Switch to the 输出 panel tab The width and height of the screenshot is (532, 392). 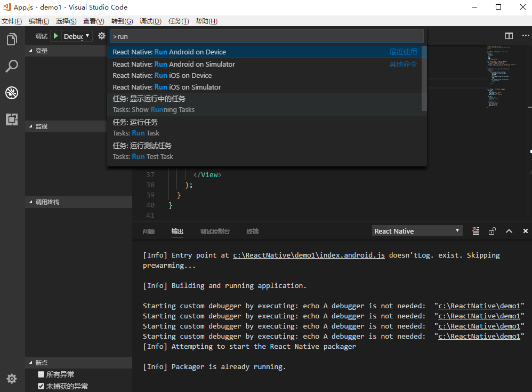(x=178, y=231)
